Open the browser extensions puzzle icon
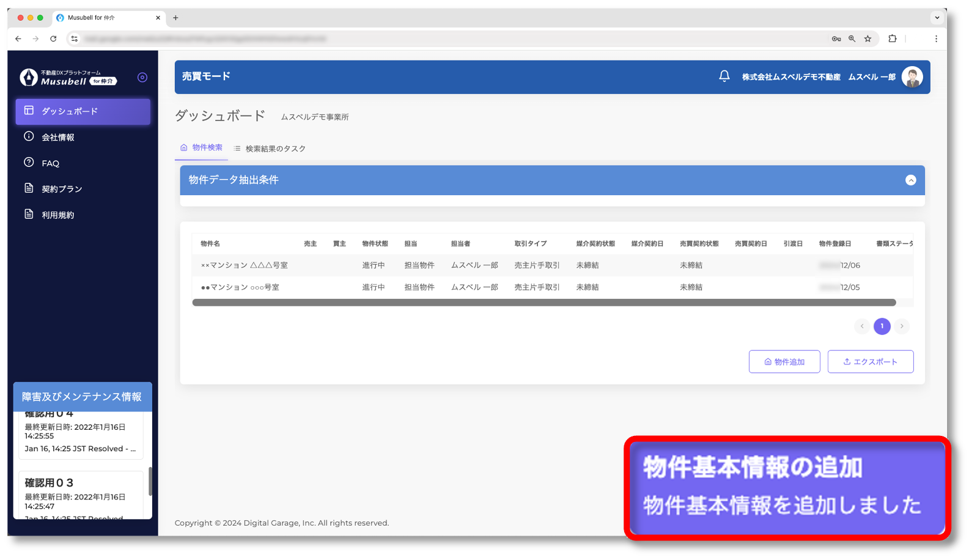 coord(892,39)
